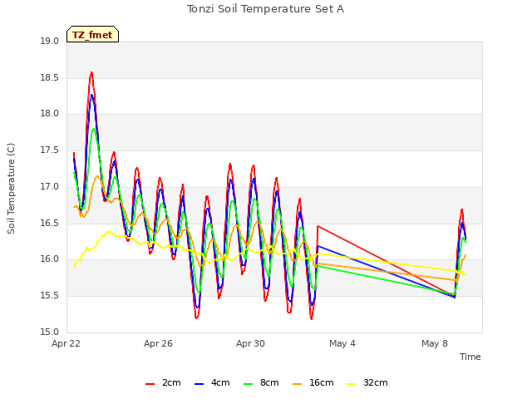Click the 15.0 y-axis tick label
Viewport: 532px width, 399px height.
coord(50,332)
